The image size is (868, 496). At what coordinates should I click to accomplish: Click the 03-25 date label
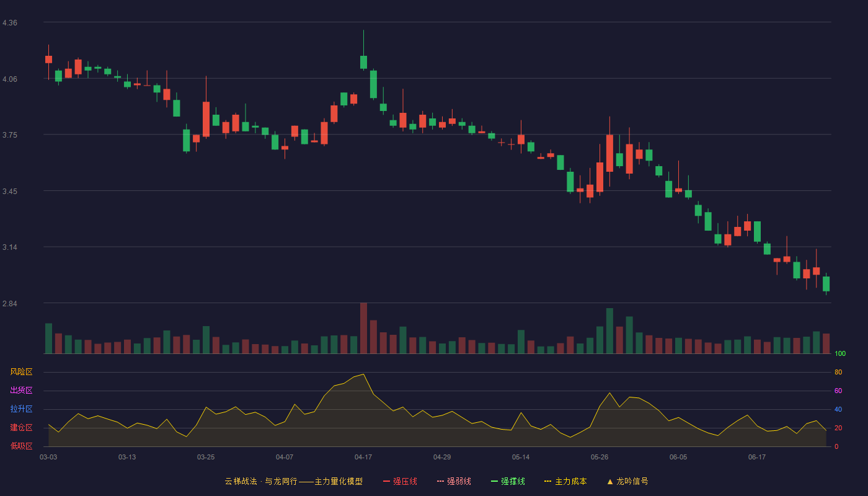click(x=206, y=457)
